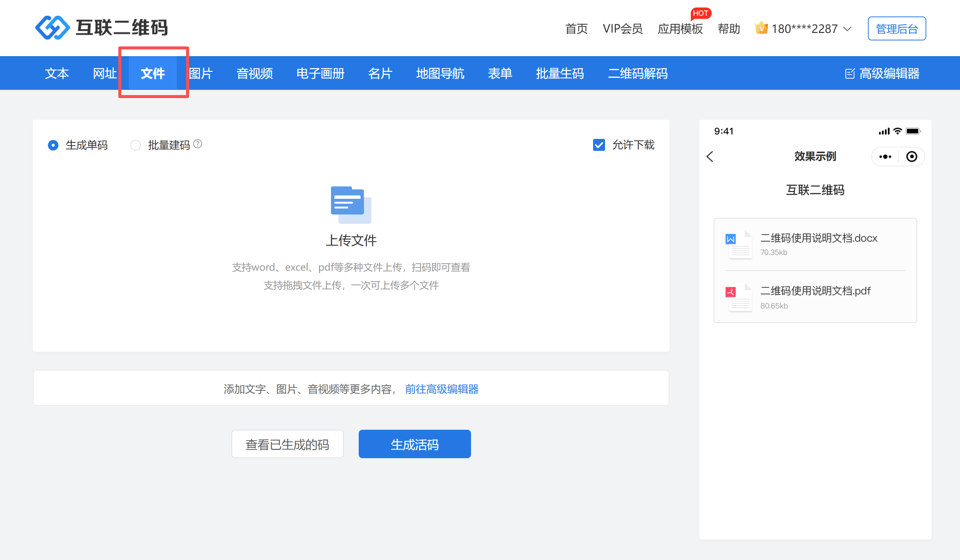Open the 管理后台 button
This screenshot has width=960, height=560.
pos(896,28)
